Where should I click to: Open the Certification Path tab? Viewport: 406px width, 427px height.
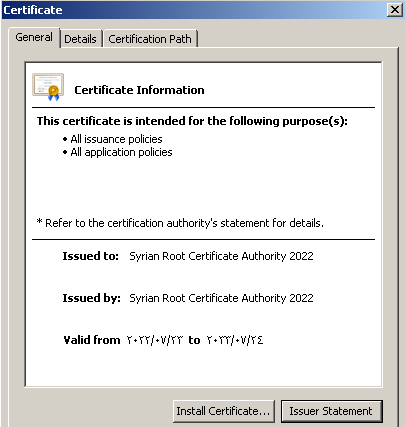pyautogui.click(x=150, y=39)
